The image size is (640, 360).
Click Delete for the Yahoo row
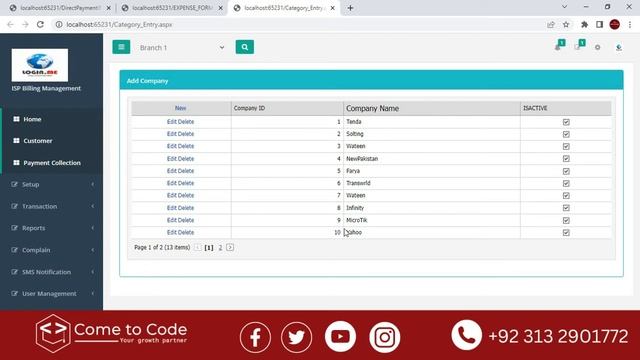186,232
